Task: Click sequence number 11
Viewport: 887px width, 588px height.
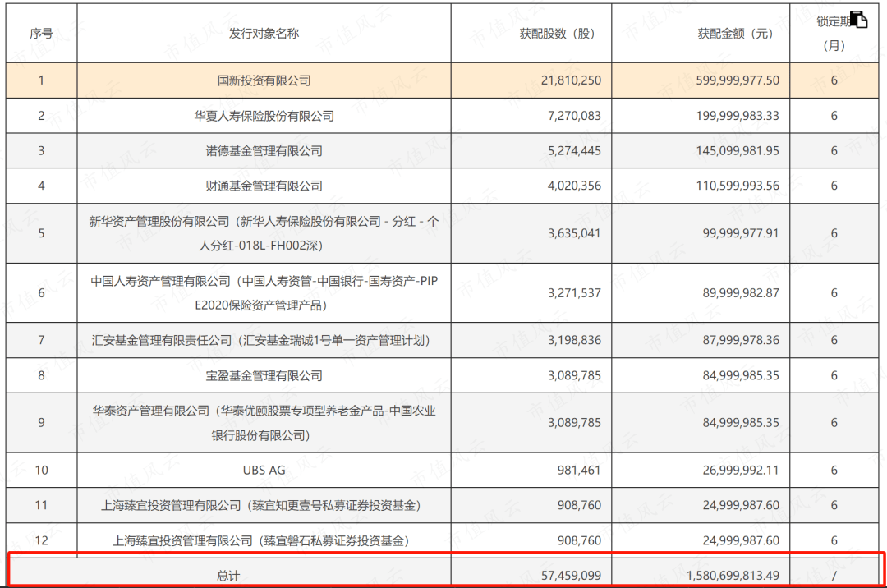Action: click(x=41, y=505)
